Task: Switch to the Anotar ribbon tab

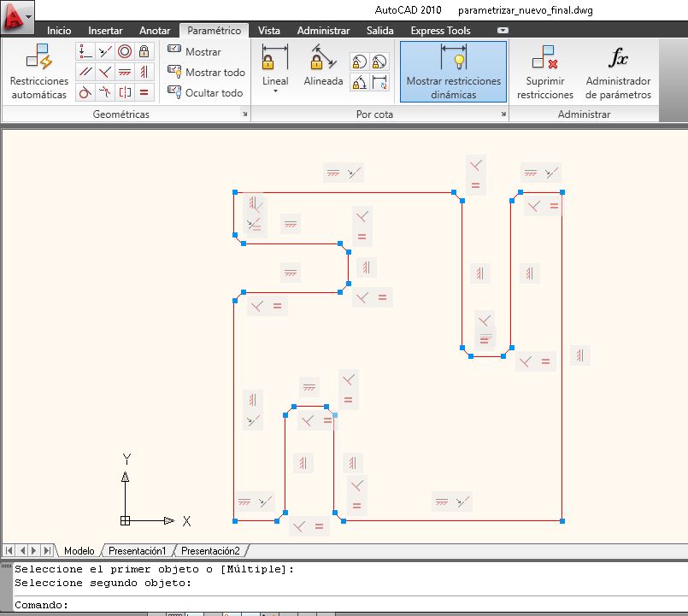Action: coord(155,30)
